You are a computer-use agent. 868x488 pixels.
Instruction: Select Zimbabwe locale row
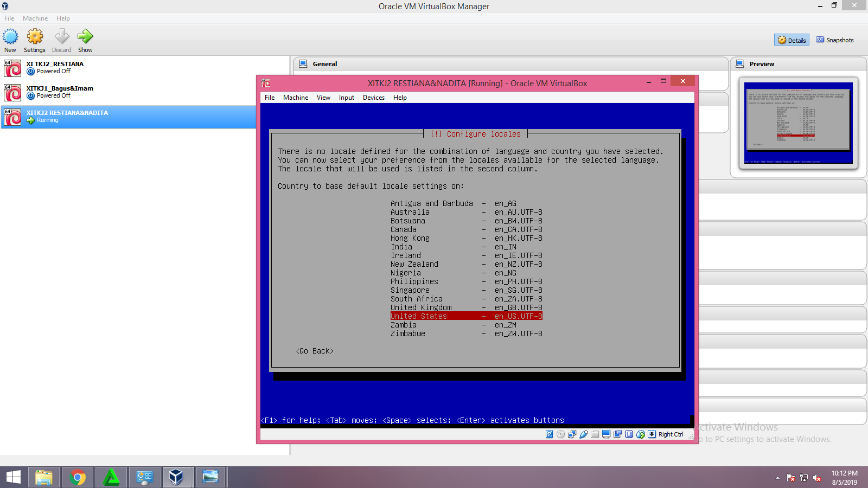pyautogui.click(x=467, y=333)
